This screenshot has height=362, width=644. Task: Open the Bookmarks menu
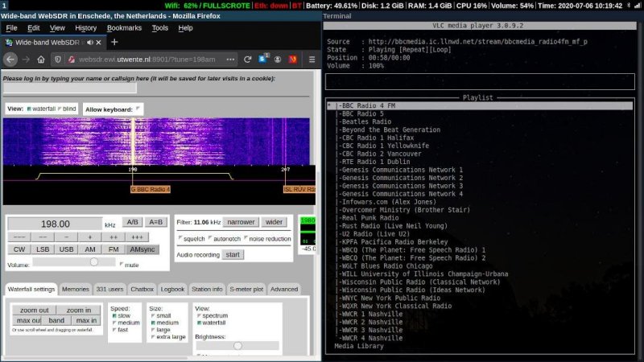point(123,27)
